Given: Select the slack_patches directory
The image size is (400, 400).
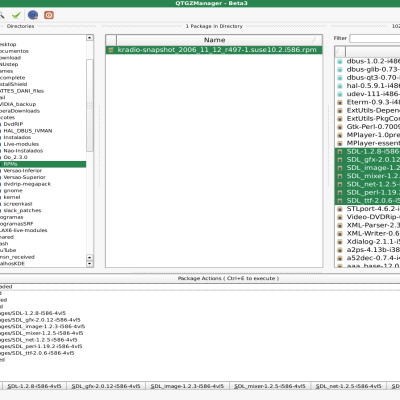Looking at the screenshot, I should click(22, 211).
